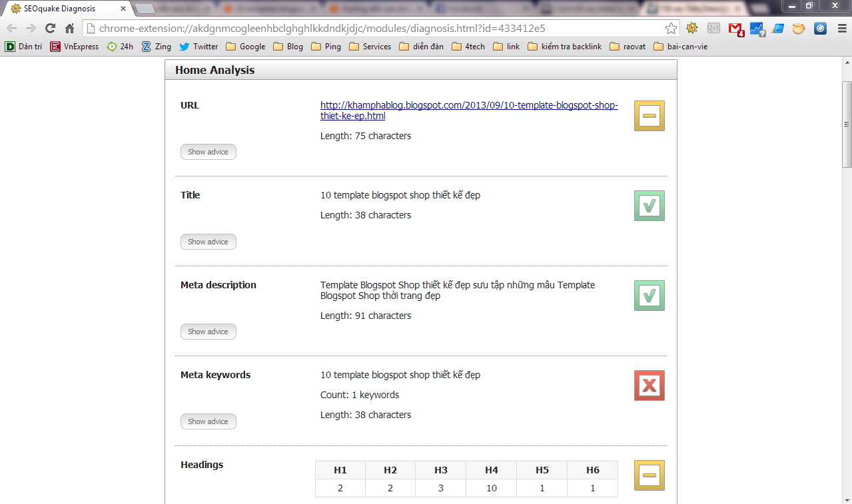Screen dimensions: 852x504
Task: Click the H4 count value 10
Action: point(491,488)
